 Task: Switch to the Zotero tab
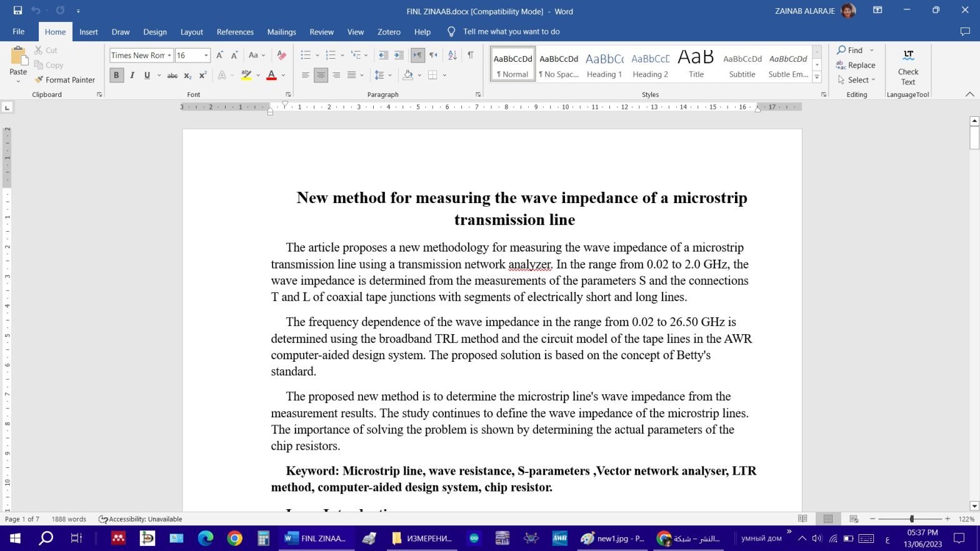[x=389, y=32]
